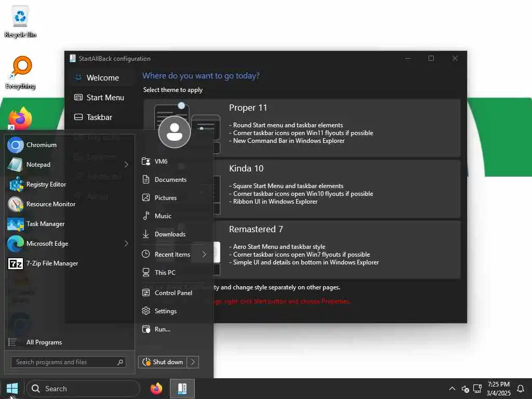
Task: Open Shut down options arrow
Action: (x=193, y=362)
